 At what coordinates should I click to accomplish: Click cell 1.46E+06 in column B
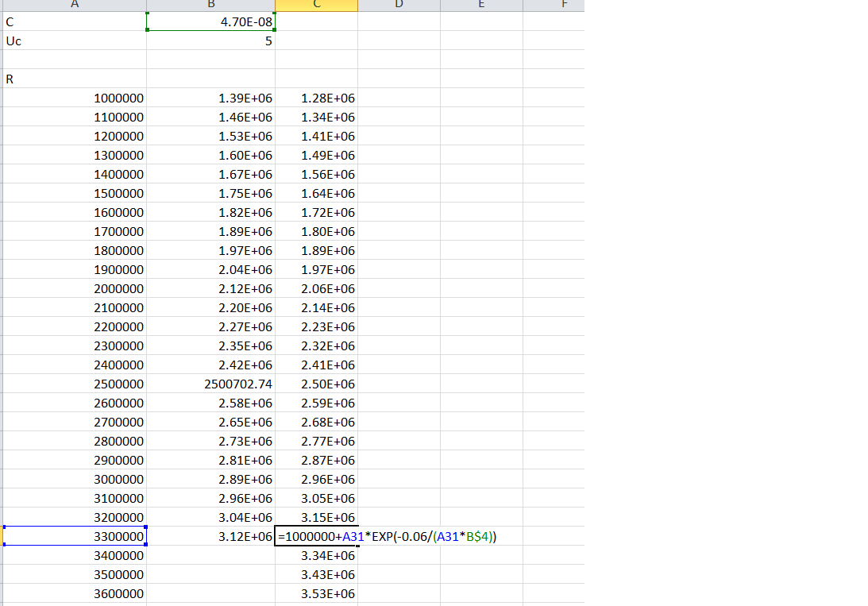tap(211, 118)
